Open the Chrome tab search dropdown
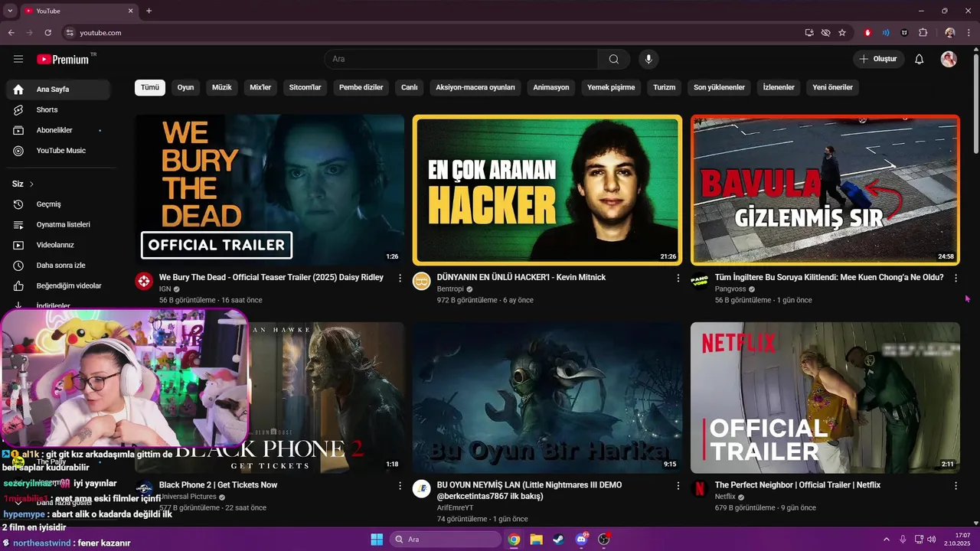This screenshot has width=980, height=551. click(10, 11)
